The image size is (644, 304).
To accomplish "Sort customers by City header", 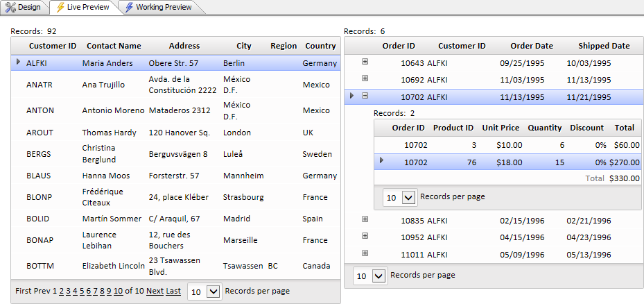I will tap(244, 46).
